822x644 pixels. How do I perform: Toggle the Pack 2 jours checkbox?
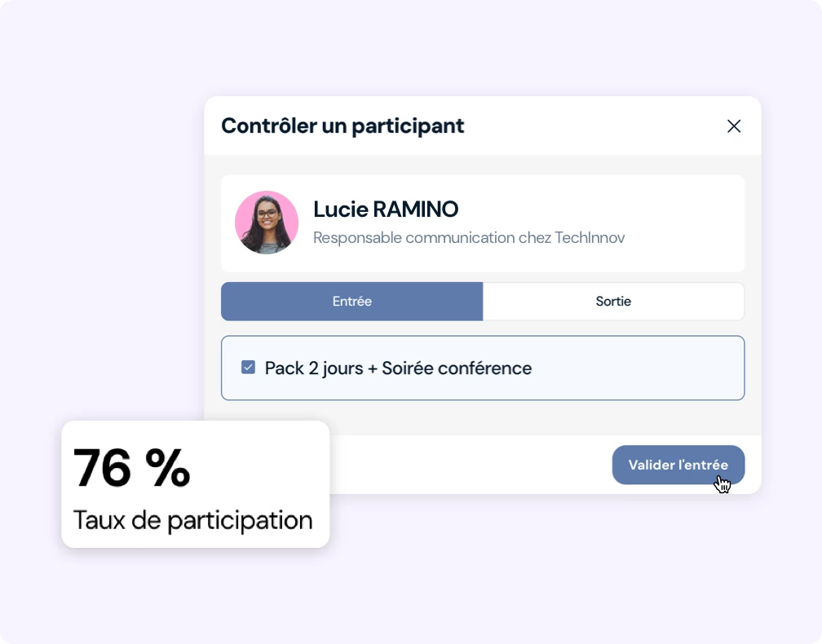(x=249, y=368)
